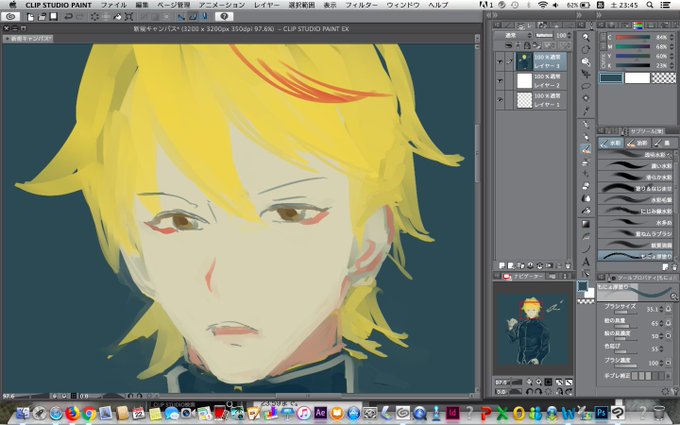Click the C value stepper arrows
Image resolution: width=680 pixels, height=425 pixels.
point(671,37)
